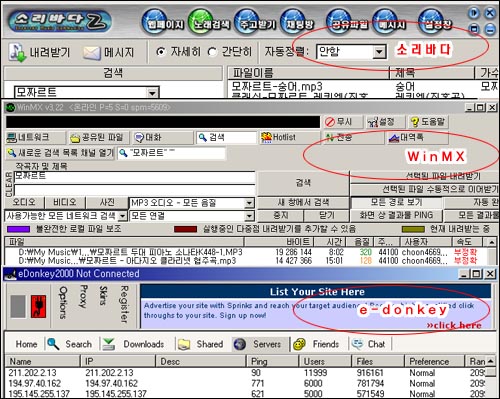Open the 채팅방 chat room globe

coord(297,22)
